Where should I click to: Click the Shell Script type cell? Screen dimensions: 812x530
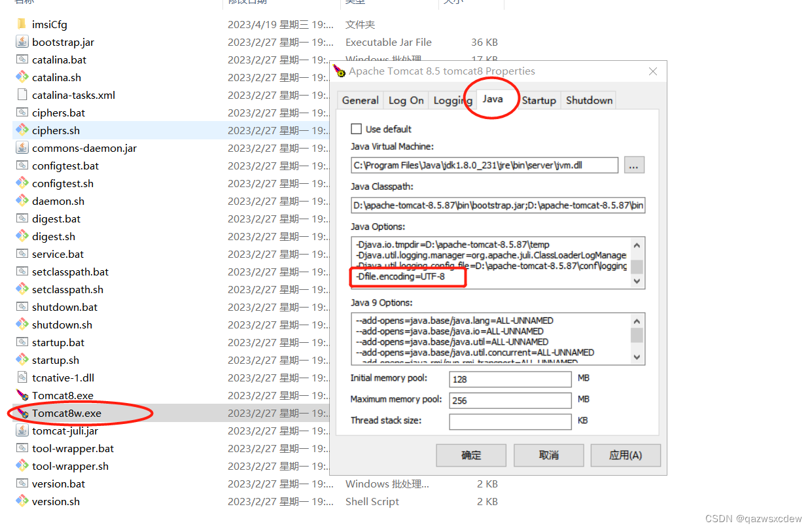(x=372, y=501)
